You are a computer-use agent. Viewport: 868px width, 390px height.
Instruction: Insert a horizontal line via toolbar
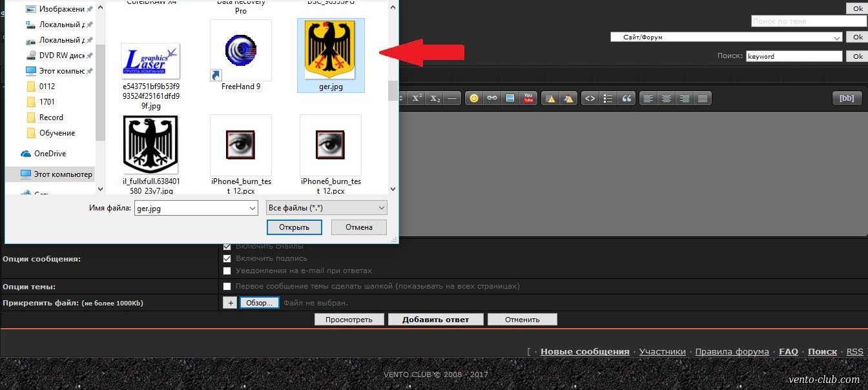[x=453, y=98]
